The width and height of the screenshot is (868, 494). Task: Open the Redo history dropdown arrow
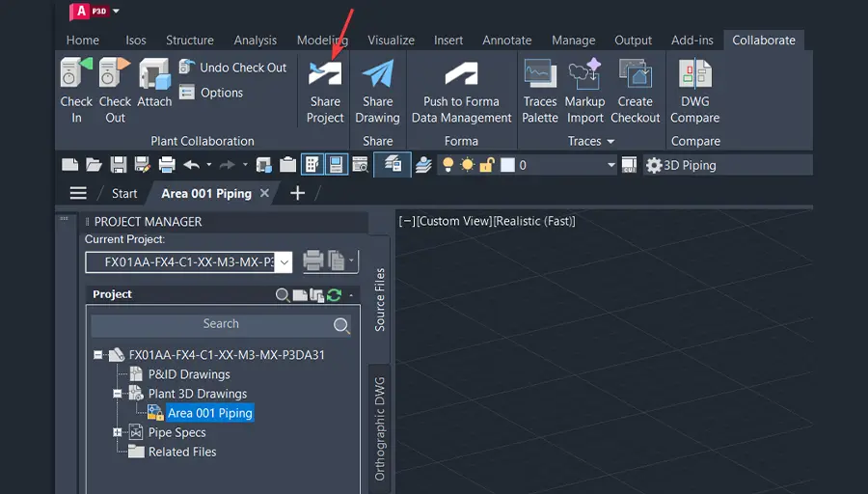tap(245, 164)
